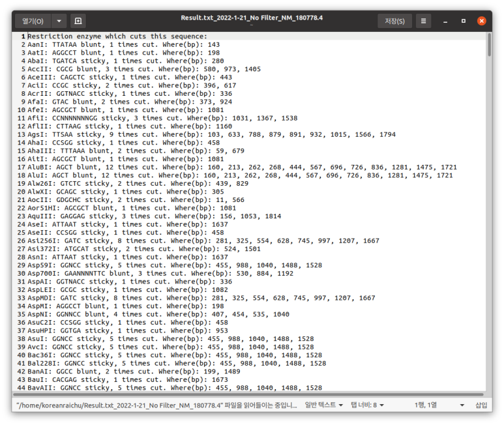Viewport: 504px width, 425px height.
Task: Click the AgsI: TTSAA line
Action: (211, 134)
